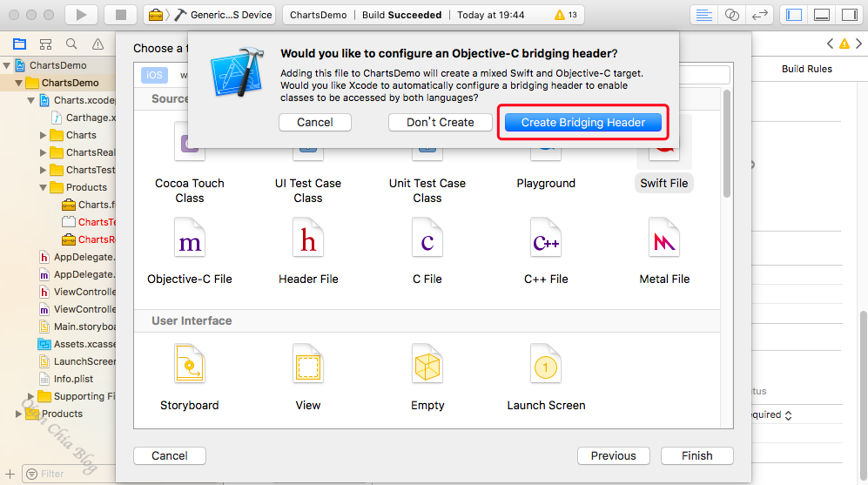This screenshot has height=485, width=868.
Task: Choose the Metal File template
Action: [x=663, y=252]
